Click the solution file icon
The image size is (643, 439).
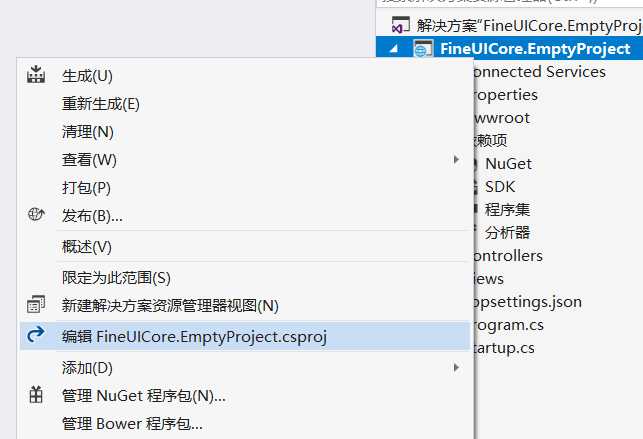(400, 24)
